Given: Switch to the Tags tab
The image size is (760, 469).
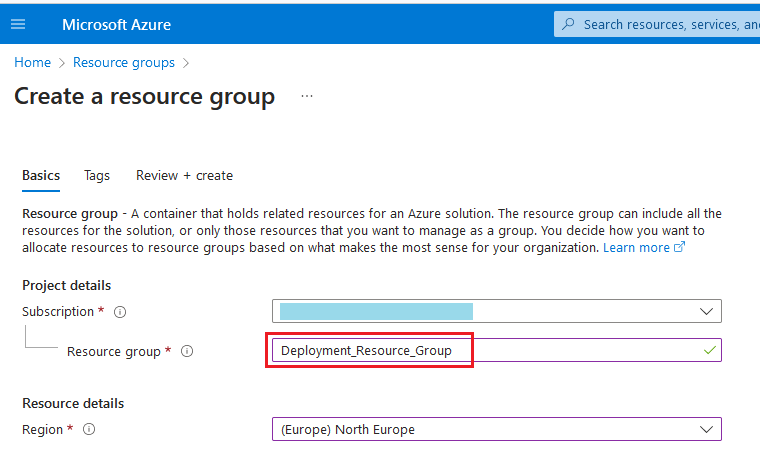Looking at the screenshot, I should pyautogui.click(x=97, y=175).
